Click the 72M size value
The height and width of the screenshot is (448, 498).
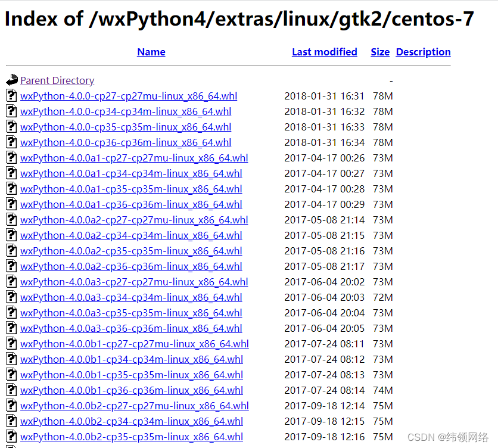coord(382,297)
